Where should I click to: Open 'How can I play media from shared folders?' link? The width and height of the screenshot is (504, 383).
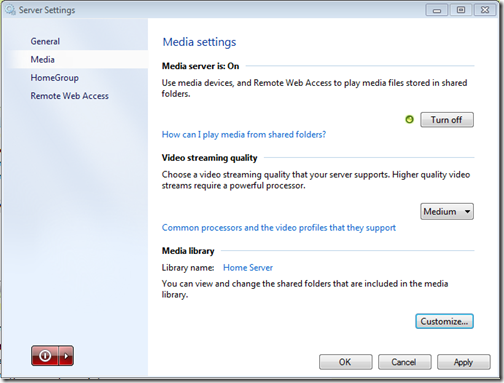[244, 135]
